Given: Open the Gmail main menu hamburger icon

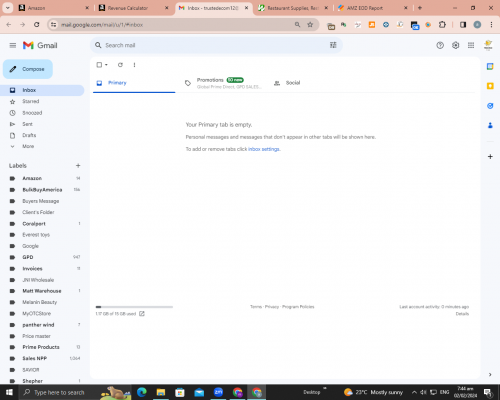Looking at the screenshot, I should tap(13, 45).
